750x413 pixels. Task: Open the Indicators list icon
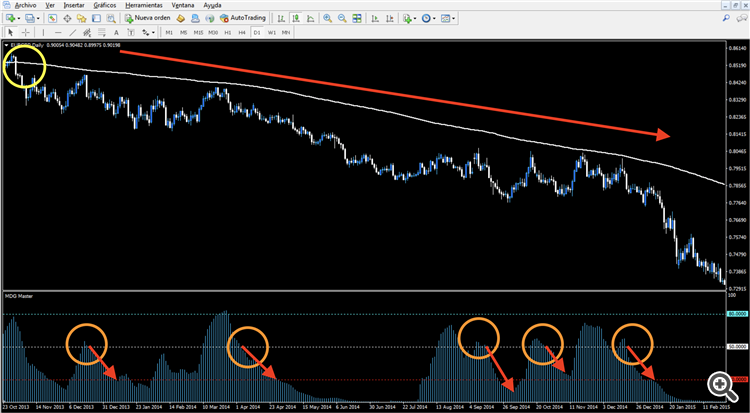tap(407, 18)
